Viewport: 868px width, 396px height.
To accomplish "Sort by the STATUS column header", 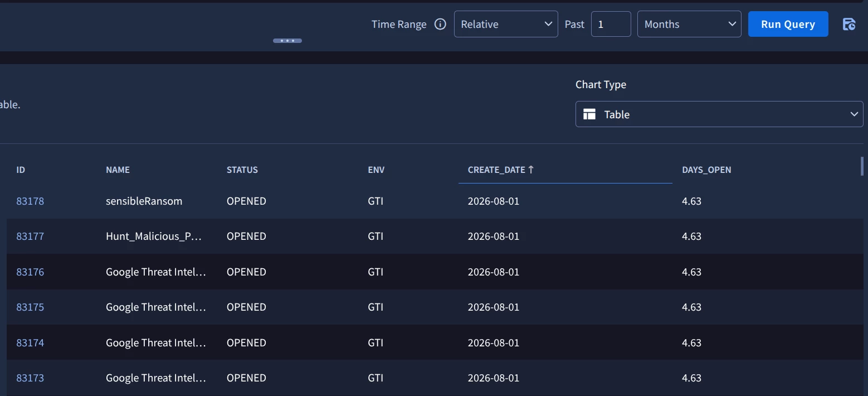I will (242, 170).
